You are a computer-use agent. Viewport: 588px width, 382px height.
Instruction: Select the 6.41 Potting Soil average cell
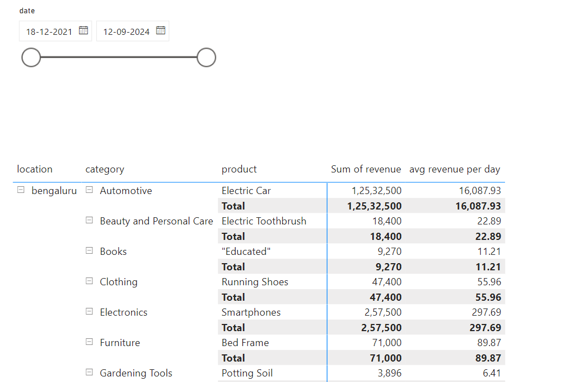[x=492, y=373]
